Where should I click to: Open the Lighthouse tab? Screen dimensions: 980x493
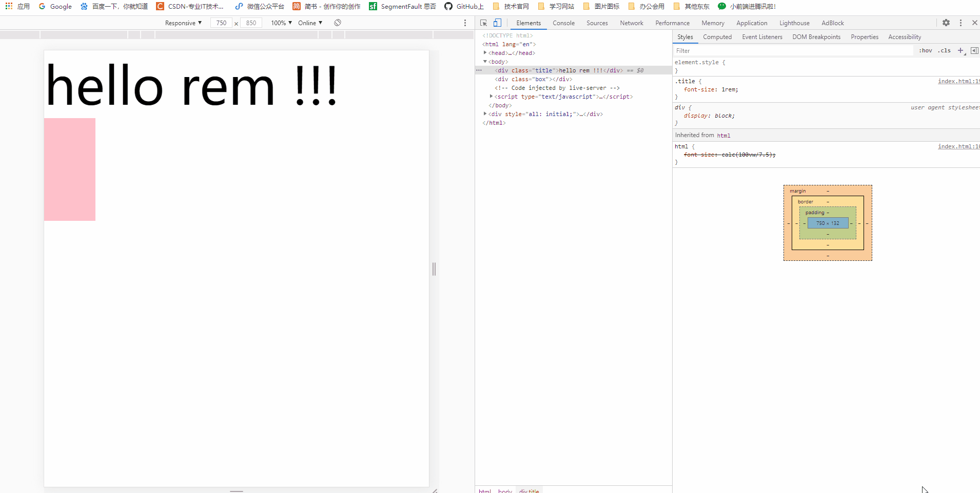794,23
